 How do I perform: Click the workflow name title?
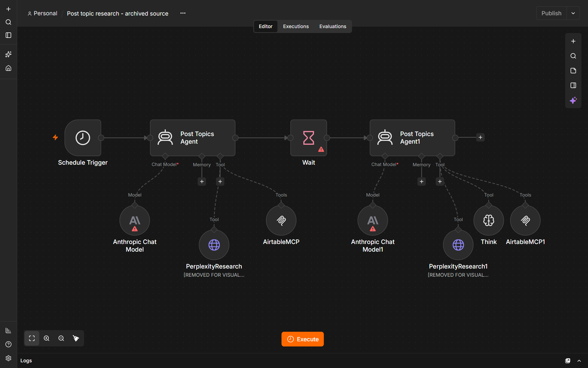pyautogui.click(x=118, y=13)
